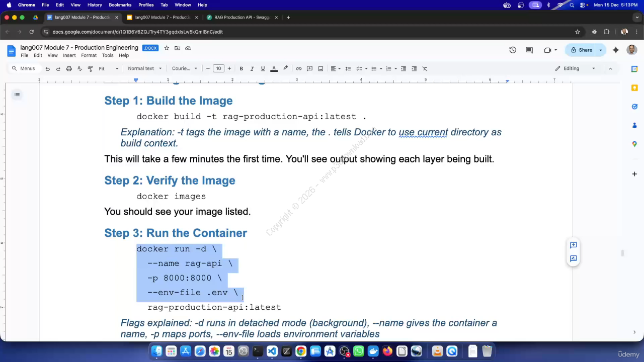This screenshot has width=644, height=362.
Task: Show all comments icon
Action: [x=529, y=50]
